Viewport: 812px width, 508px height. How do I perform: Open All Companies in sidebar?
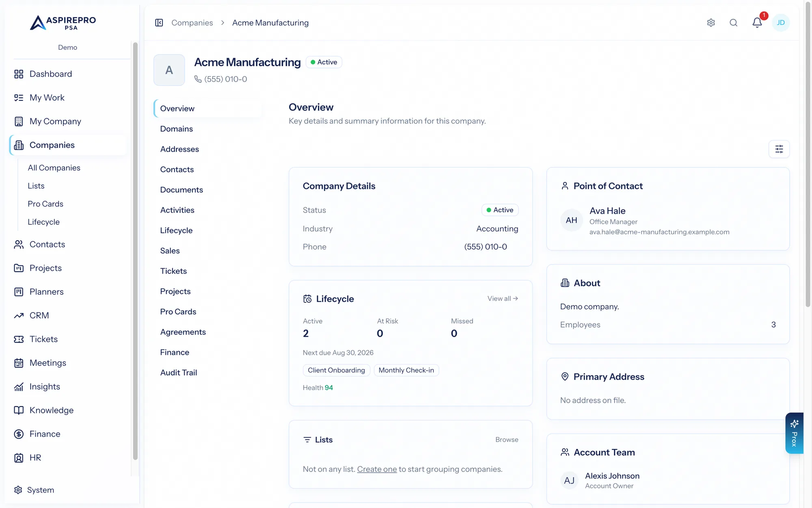pyautogui.click(x=54, y=168)
